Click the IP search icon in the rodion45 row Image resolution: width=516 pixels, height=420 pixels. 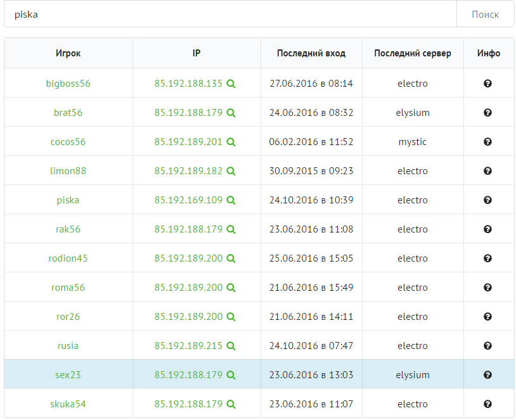pyautogui.click(x=231, y=258)
